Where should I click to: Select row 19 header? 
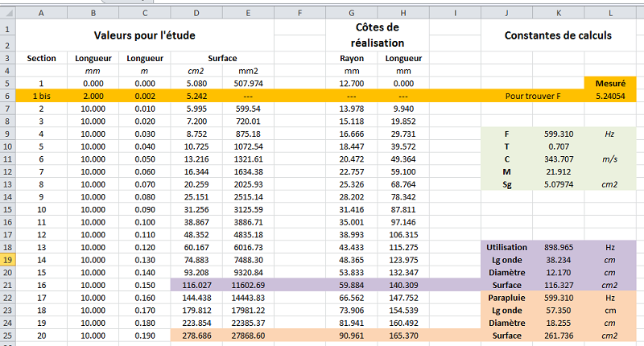pos(8,260)
